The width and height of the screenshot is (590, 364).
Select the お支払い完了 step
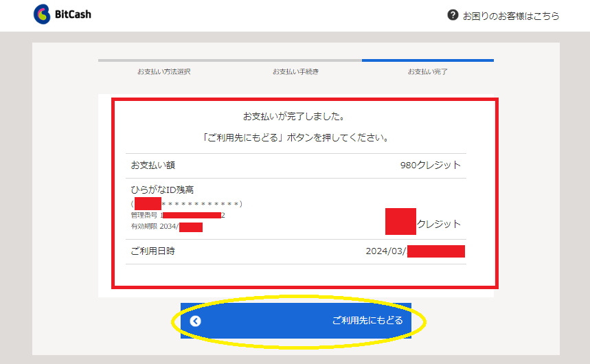pos(428,71)
